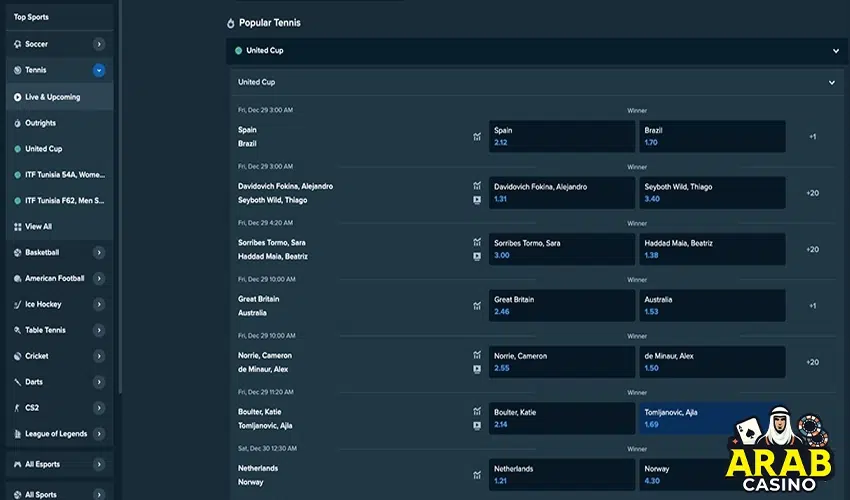The image size is (850, 500).
Task: Collapse the Tennis sidebar section arrow
Action: 99,70
